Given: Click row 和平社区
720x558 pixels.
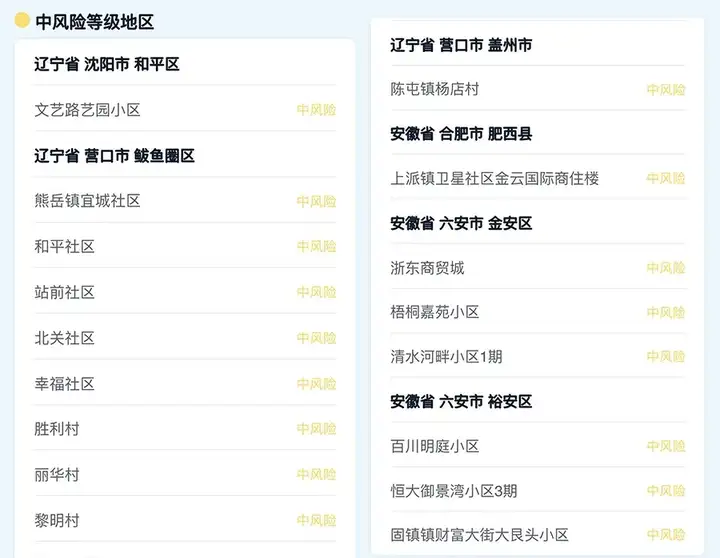Looking at the screenshot, I should click(185, 246).
